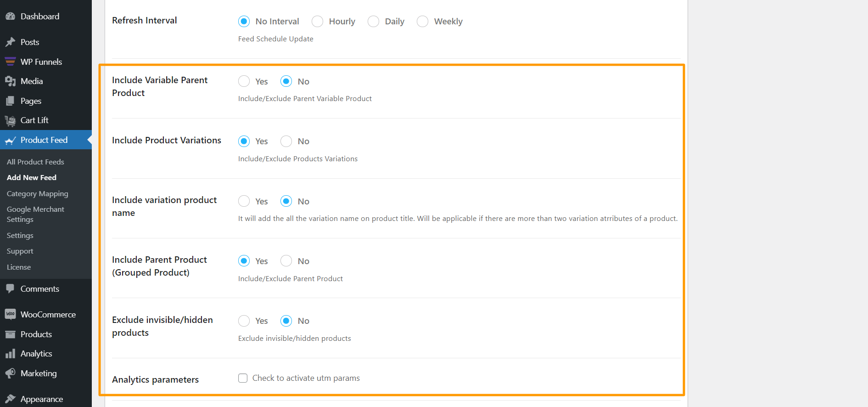
Task: Select No Interval refresh option
Action: [x=244, y=22]
